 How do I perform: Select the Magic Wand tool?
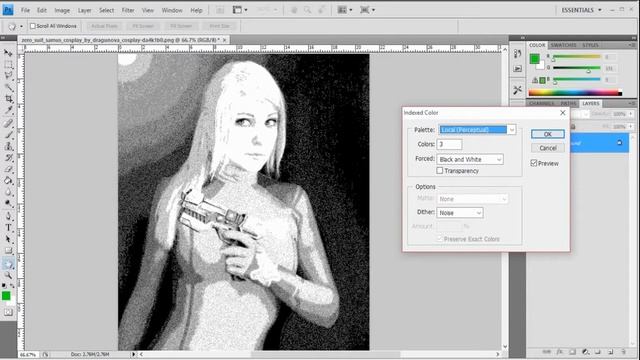pos(8,87)
